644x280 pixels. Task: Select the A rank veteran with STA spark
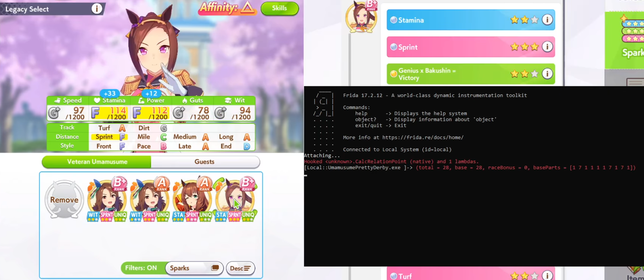192,199
